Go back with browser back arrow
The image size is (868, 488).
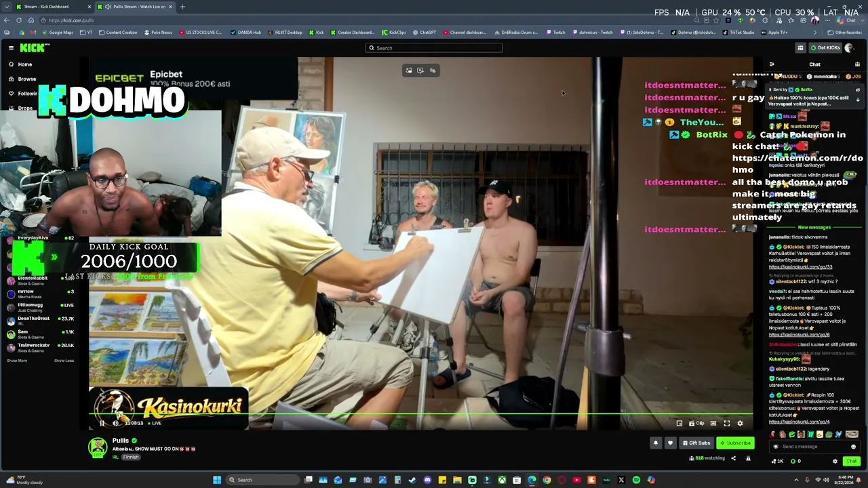pos(7,20)
